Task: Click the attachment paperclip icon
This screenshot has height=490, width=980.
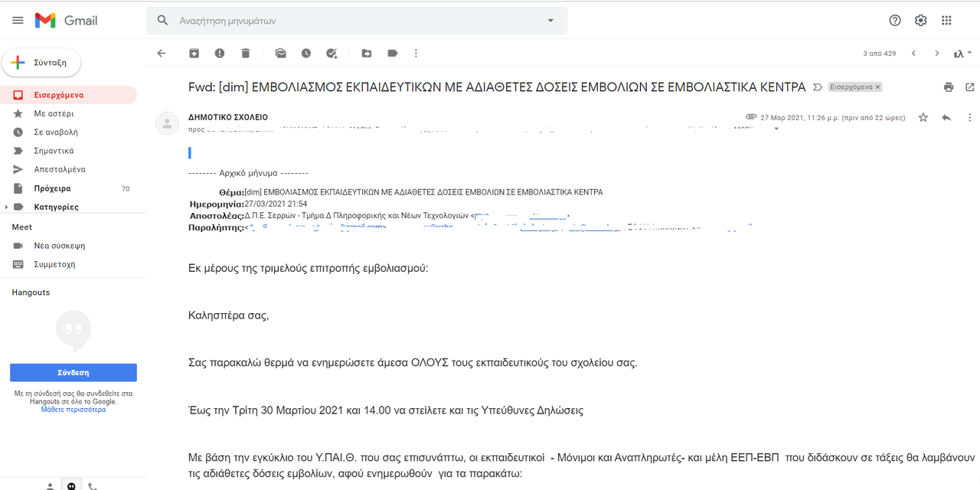Action: [751, 117]
